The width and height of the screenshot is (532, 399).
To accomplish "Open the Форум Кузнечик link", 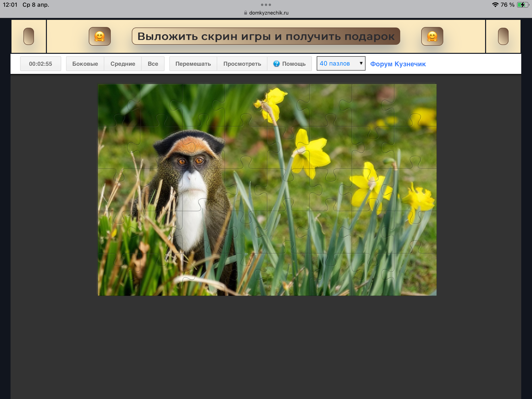I will click(398, 64).
